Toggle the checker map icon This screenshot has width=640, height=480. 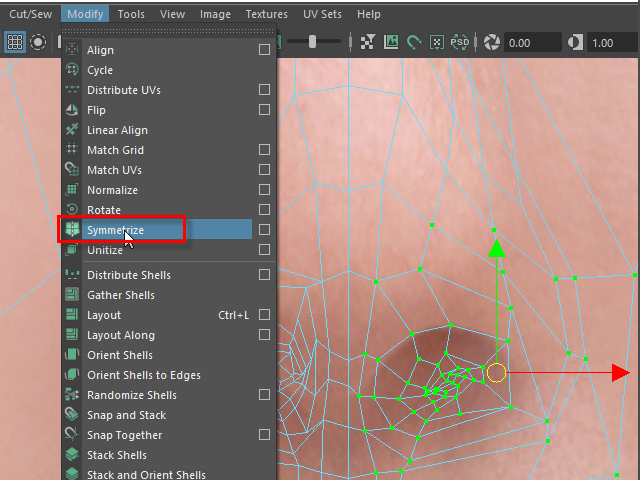[368, 42]
